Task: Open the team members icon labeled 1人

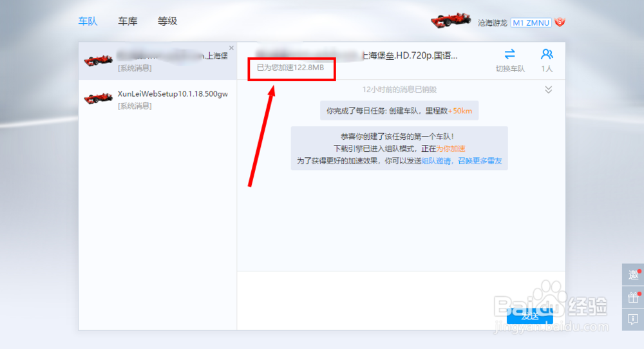Action: (x=547, y=54)
